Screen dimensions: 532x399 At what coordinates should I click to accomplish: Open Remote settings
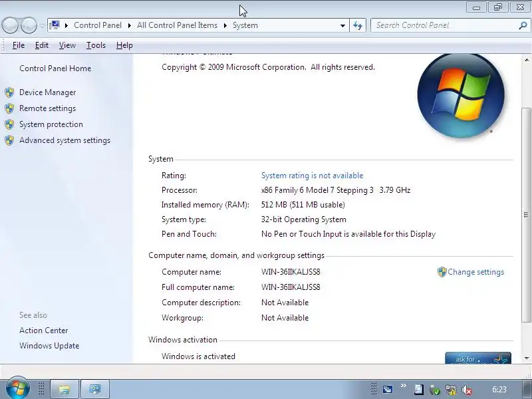coord(47,108)
